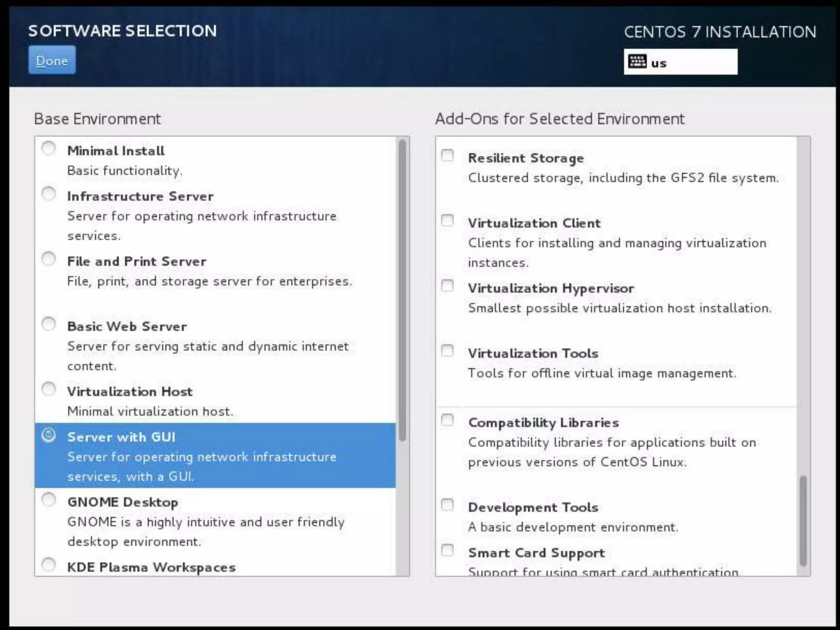Click the Done button
This screenshot has width=840, height=630.
click(x=52, y=60)
